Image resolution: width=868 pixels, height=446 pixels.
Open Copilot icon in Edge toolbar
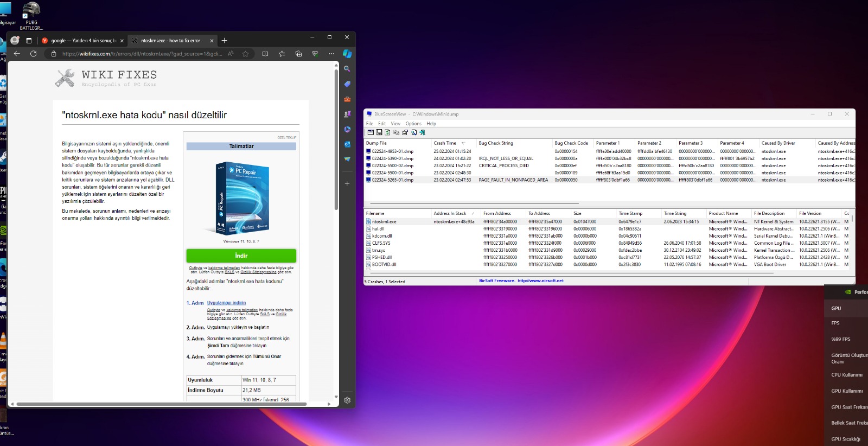coord(347,54)
